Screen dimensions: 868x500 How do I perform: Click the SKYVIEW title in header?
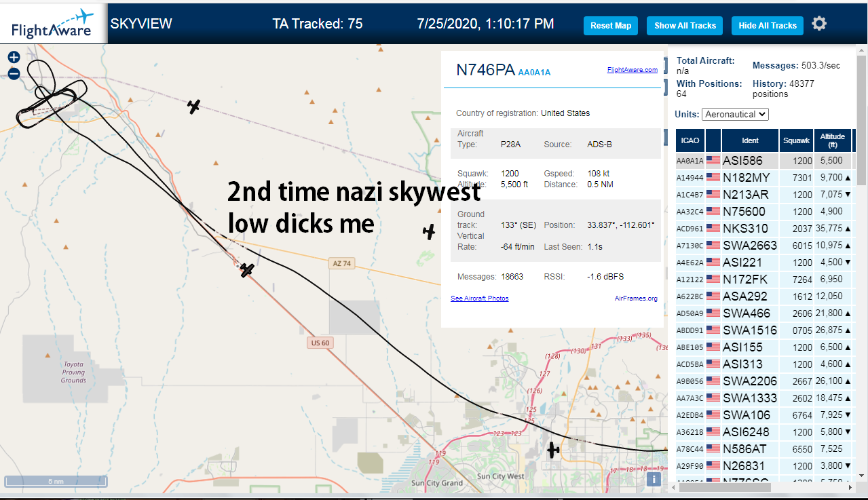[x=141, y=24]
